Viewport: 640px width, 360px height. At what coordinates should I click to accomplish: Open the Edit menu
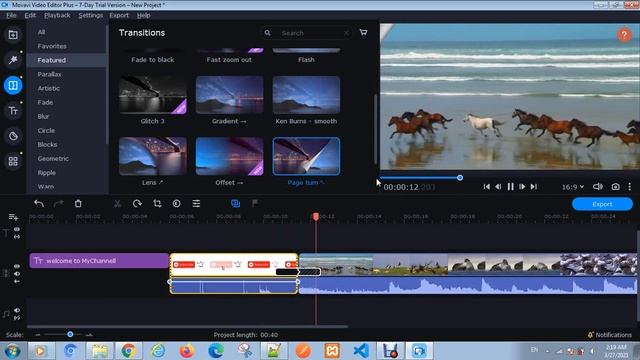30,16
